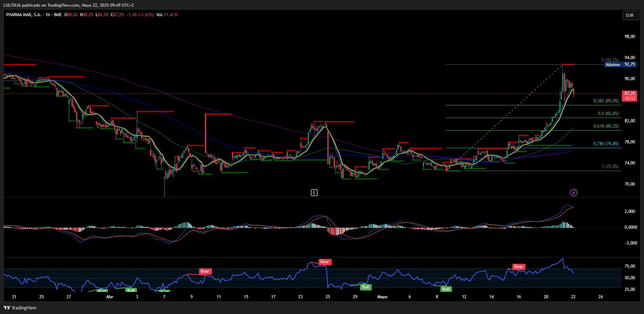The width and height of the screenshot is (644, 314).
Task: Click the 'Bull' tag near date 29
Action: point(366,287)
